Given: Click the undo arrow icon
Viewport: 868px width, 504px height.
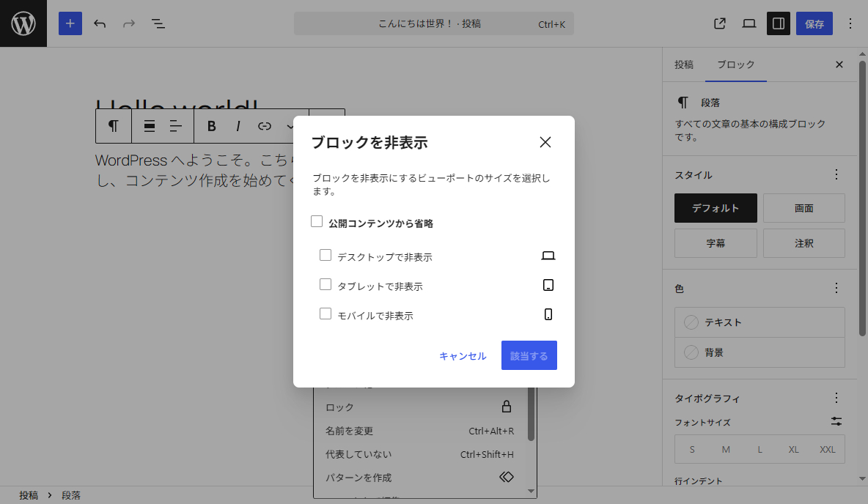Looking at the screenshot, I should coord(100,23).
